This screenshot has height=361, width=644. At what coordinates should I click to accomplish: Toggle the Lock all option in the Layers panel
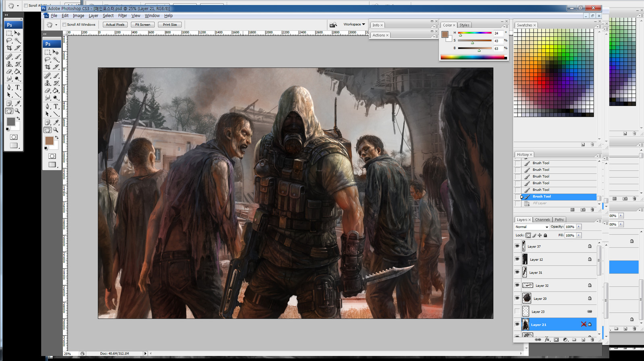[x=545, y=235]
